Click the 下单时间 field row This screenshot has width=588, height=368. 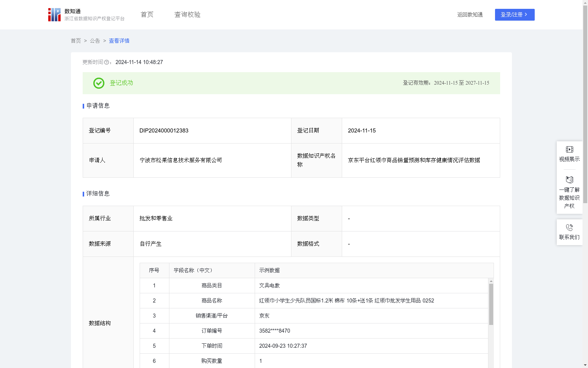pyautogui.click(x=314, y=346)
